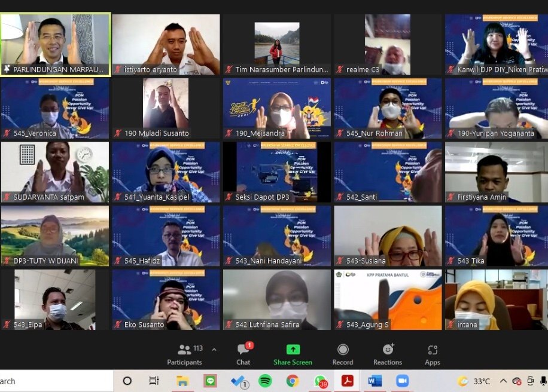The height and width of the screenshot is (392, 548).
Task: Open the Chat panel
Action: (243, 354)
